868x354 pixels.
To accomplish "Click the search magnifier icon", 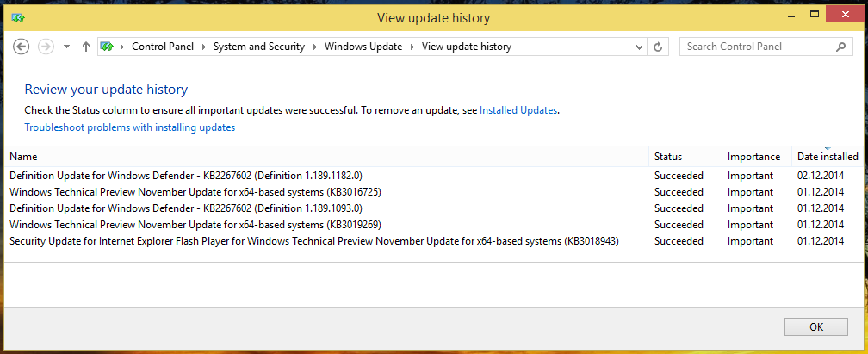I will [x=840, y=47].
